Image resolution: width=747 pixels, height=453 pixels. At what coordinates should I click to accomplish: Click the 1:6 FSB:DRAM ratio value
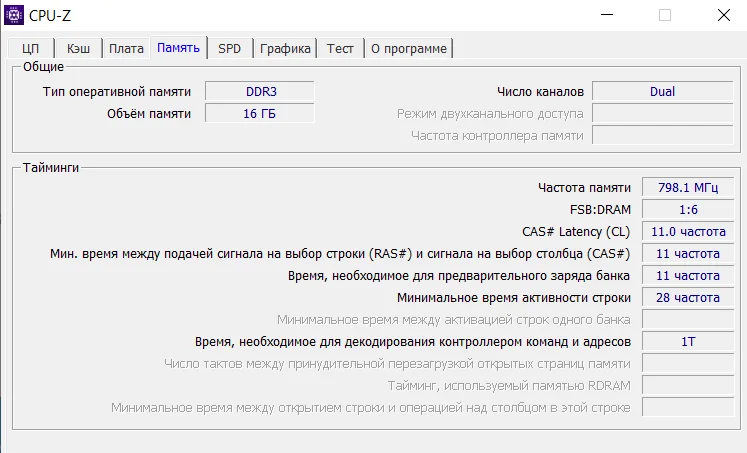click(688, 209)
